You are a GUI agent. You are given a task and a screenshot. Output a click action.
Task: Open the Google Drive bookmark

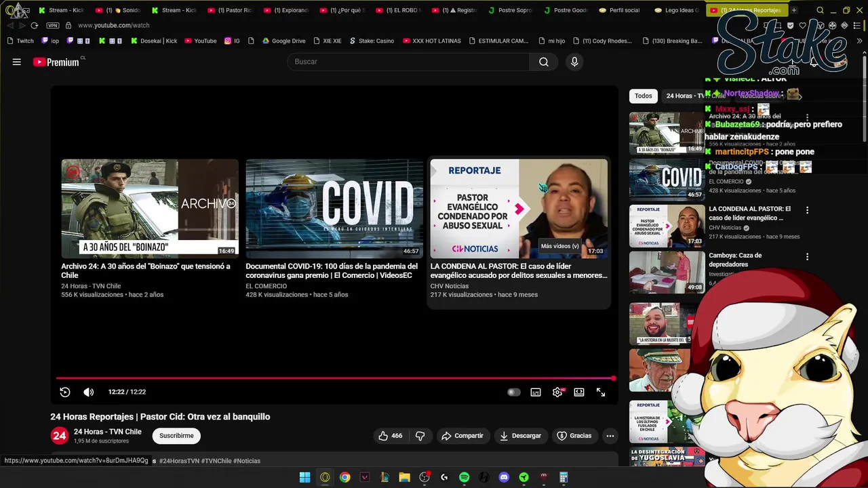point(284,41)
